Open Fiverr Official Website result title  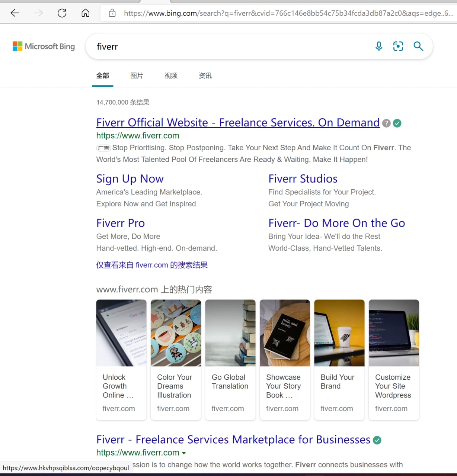point(238,122)
